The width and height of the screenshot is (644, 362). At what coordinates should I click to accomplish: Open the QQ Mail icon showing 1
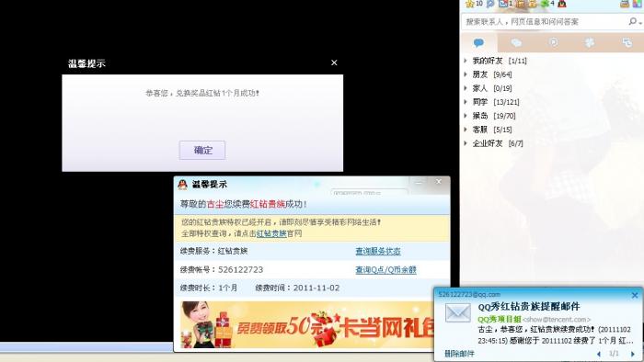(503, 4)
